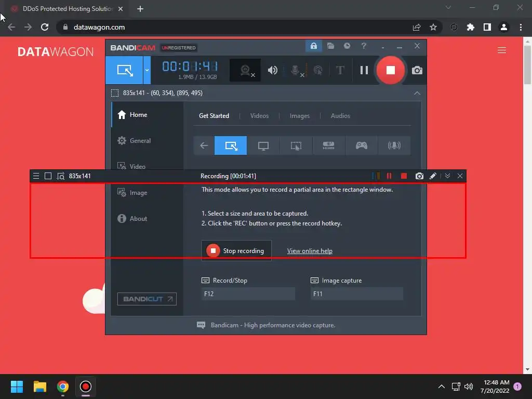This screenshot has height=399, width=532.
Task: Open the About section in sidebar
Action: pos(147,219)
